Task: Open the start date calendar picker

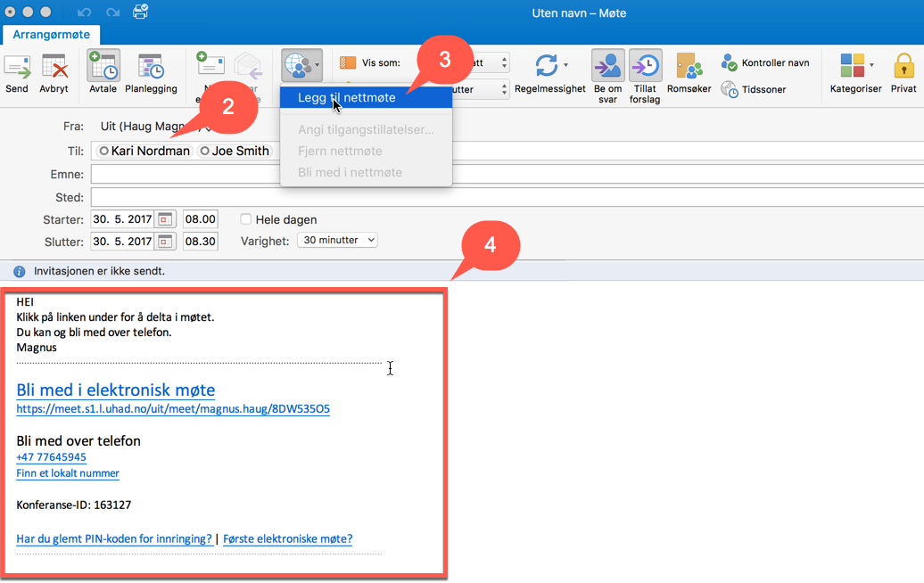Action: pos(165,219)
